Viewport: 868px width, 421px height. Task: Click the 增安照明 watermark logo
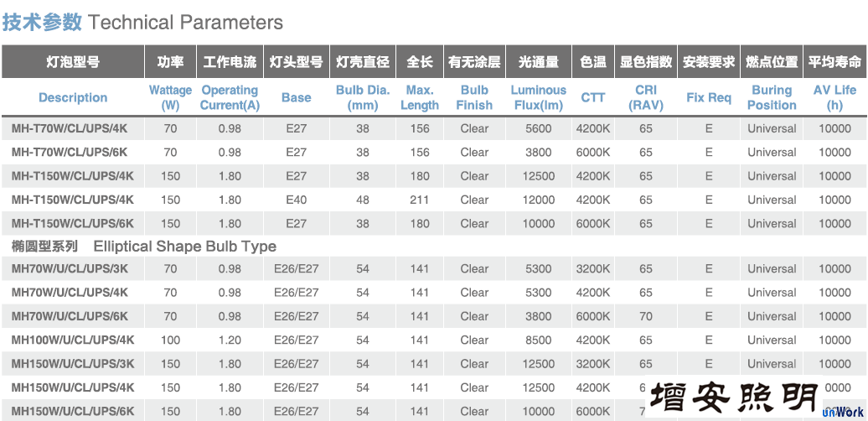point(733,398)
